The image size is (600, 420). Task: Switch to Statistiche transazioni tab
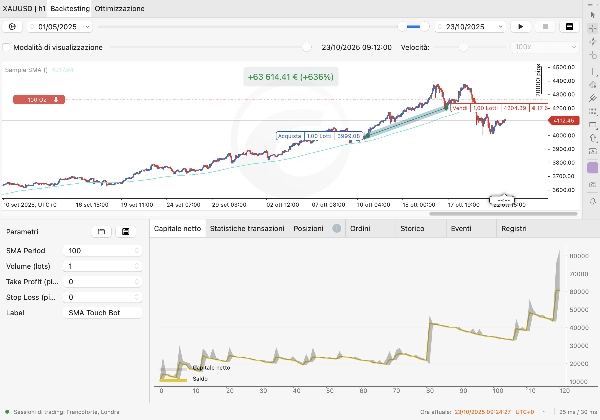(x=249, y=229)
